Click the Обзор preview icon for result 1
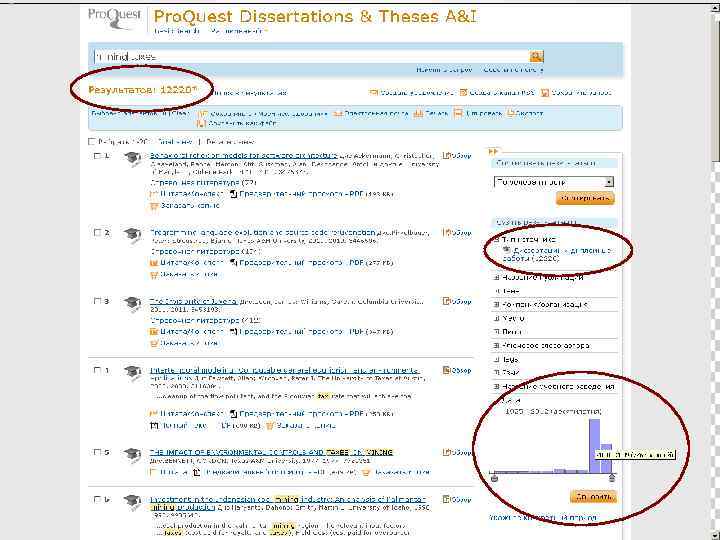Image resolution: width=720 pixels, height=540 pixels. coord(446,156)
